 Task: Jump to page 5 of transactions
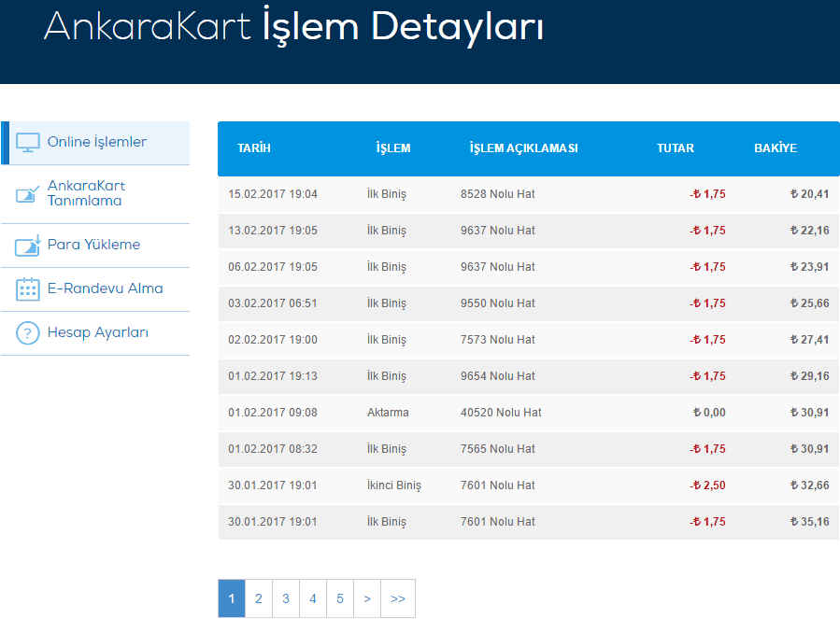pyautogui.click(x=340, y=598)
